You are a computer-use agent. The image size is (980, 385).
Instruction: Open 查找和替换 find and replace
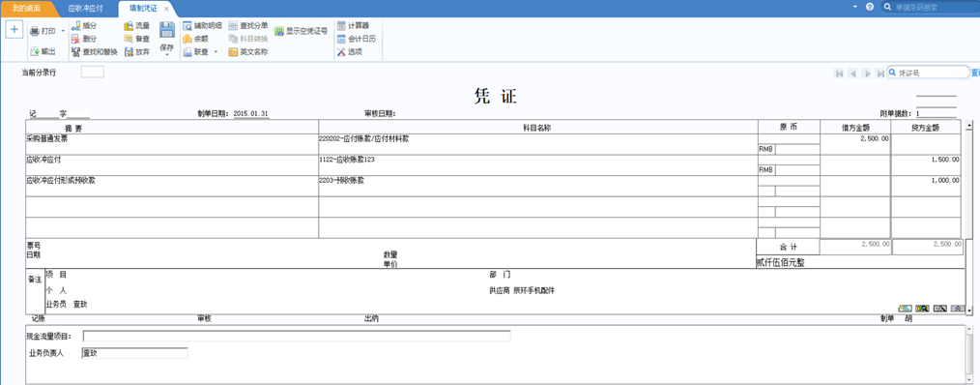94,52
